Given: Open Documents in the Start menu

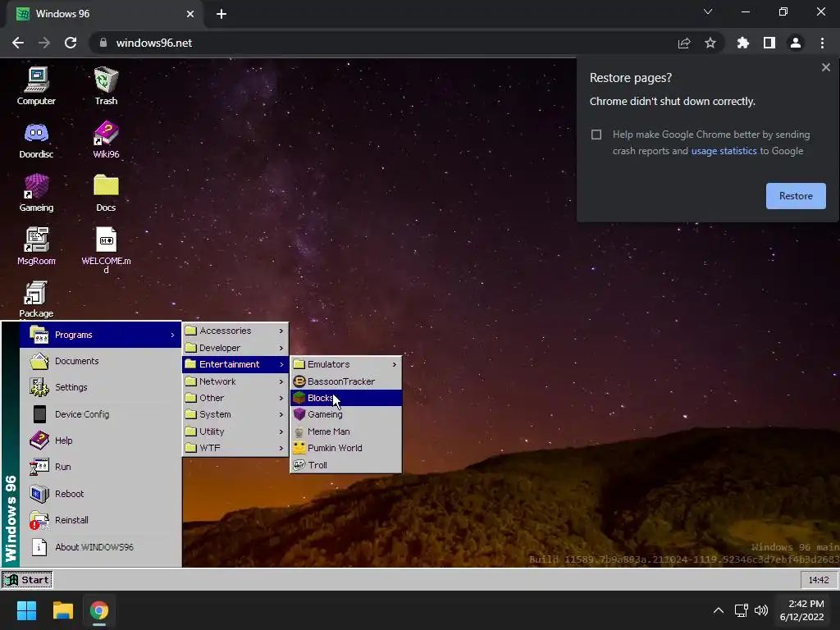Looking at the screenshot, I should tap(101, 361).
